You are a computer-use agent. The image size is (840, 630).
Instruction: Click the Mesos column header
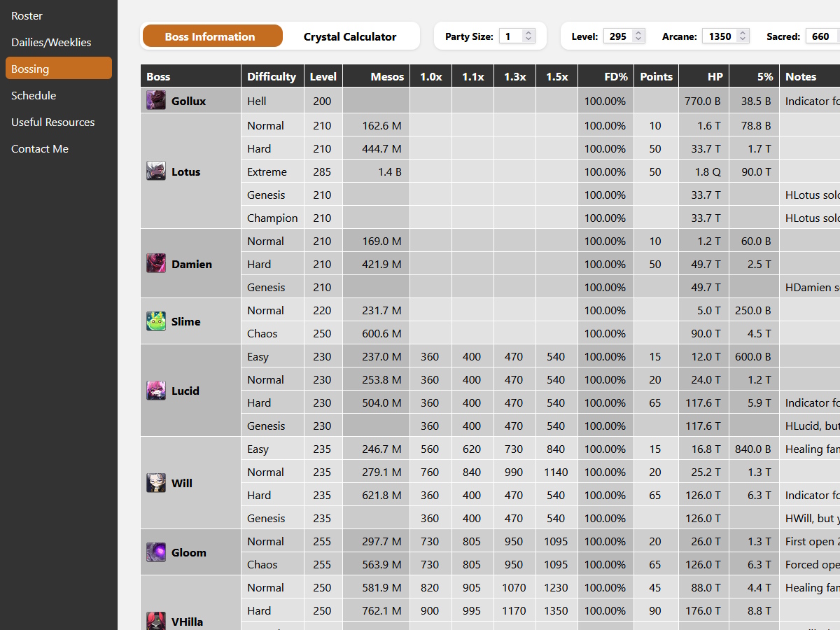[x=387, y=76]
